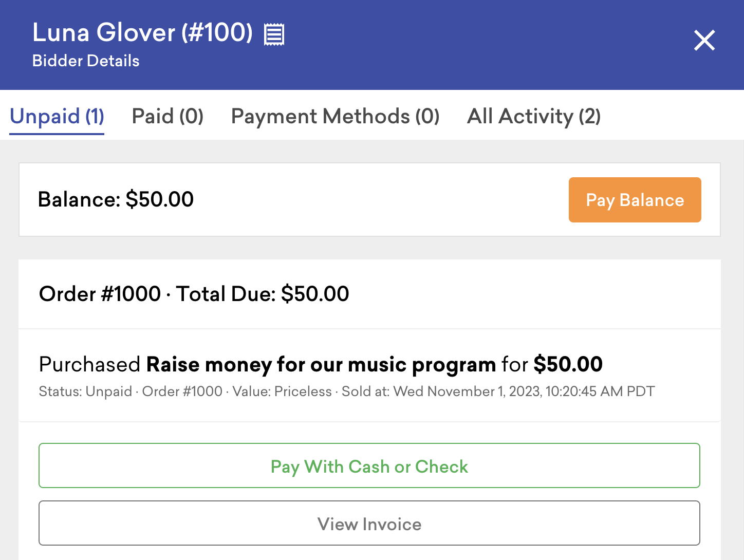Click the Status: Unpaid label
The image size is (744, 560).
pos(85,391)
